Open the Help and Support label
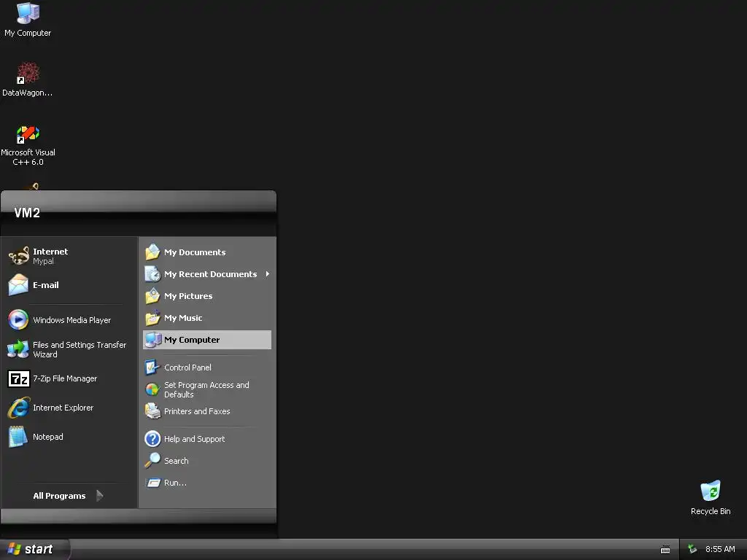 click(x=194, y=438)
